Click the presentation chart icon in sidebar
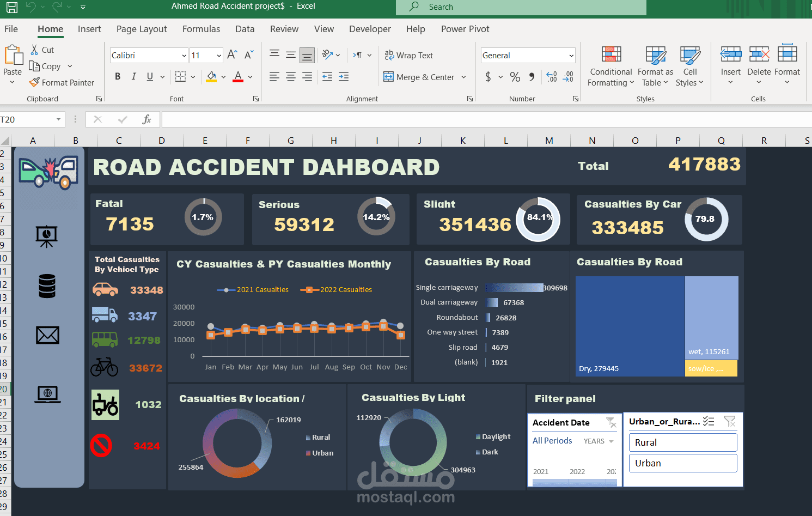This screenshot has width=812, height=516. pos(47,236)
